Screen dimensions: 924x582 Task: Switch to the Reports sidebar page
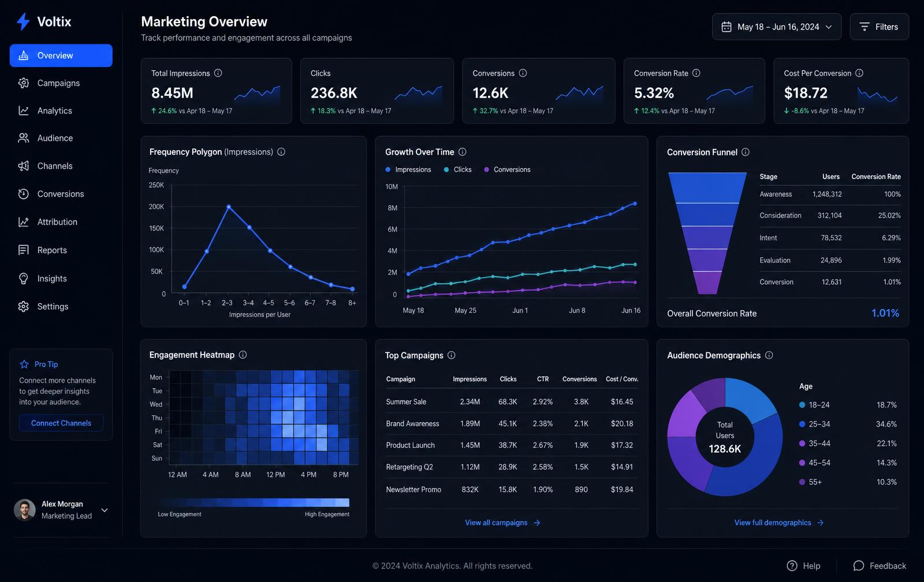point(61,250)
